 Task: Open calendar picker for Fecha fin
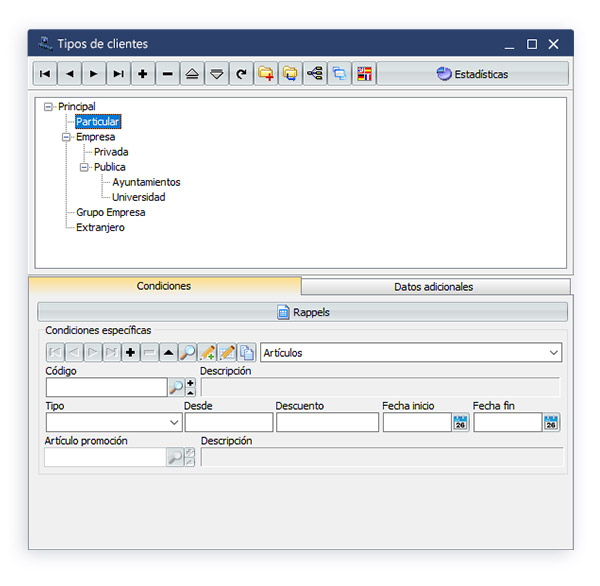pos(551,423)
